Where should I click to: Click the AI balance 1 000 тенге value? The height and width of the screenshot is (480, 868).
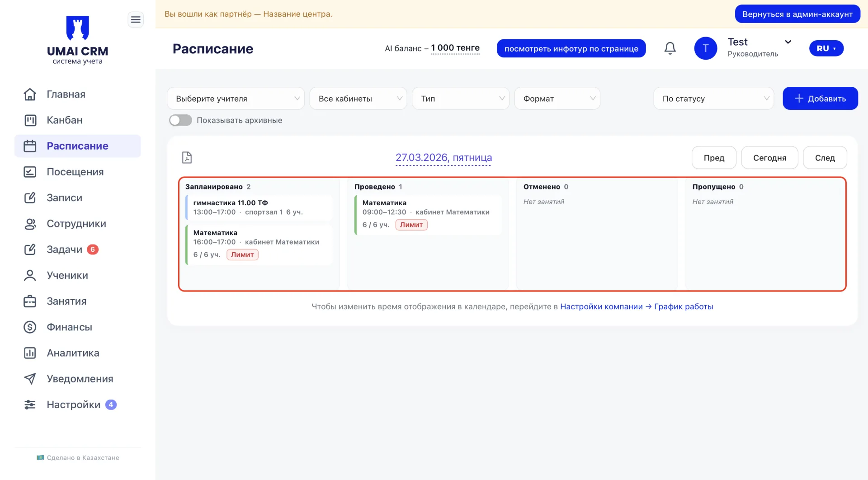click(455, 48)
